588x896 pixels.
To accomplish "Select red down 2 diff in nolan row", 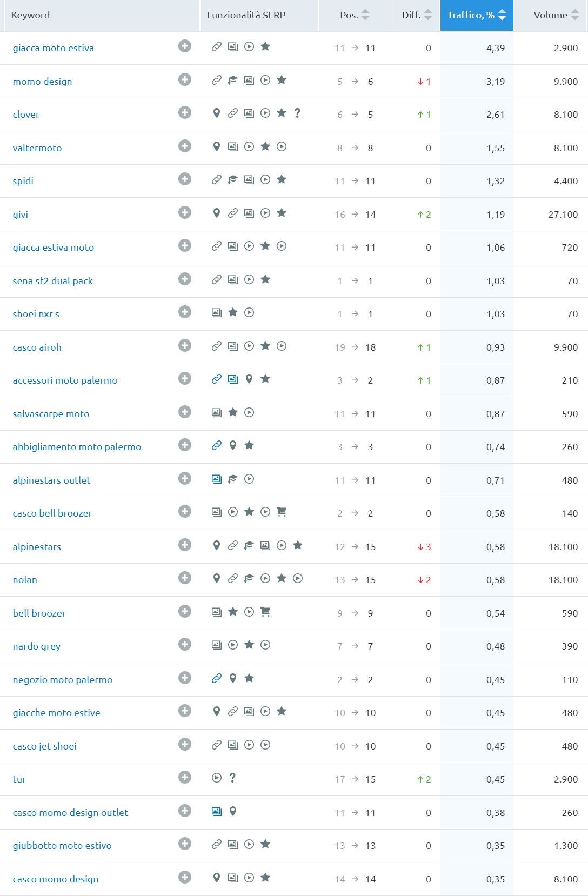I will click(x=424, y=580).
